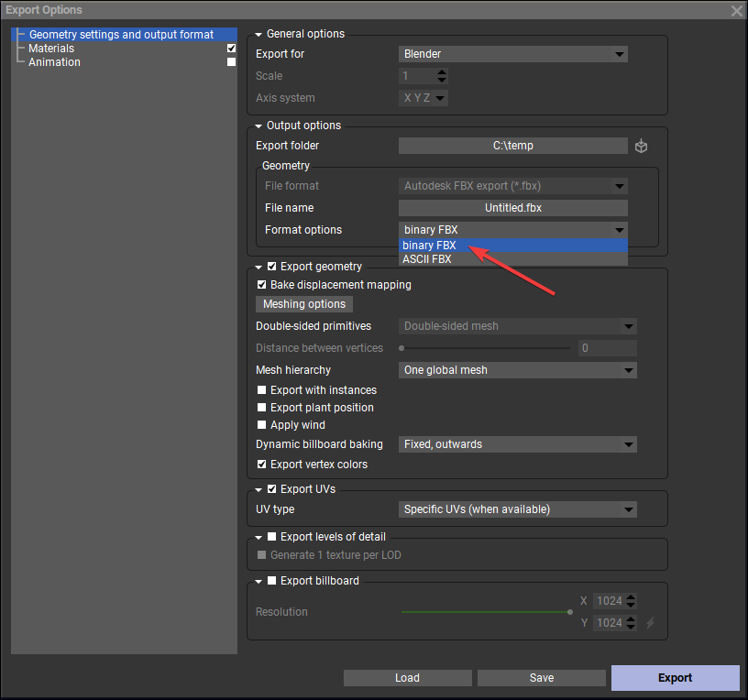Click the export folder browse icon
This screenshot has width=748, height=700.
click(x=642, y=146)
